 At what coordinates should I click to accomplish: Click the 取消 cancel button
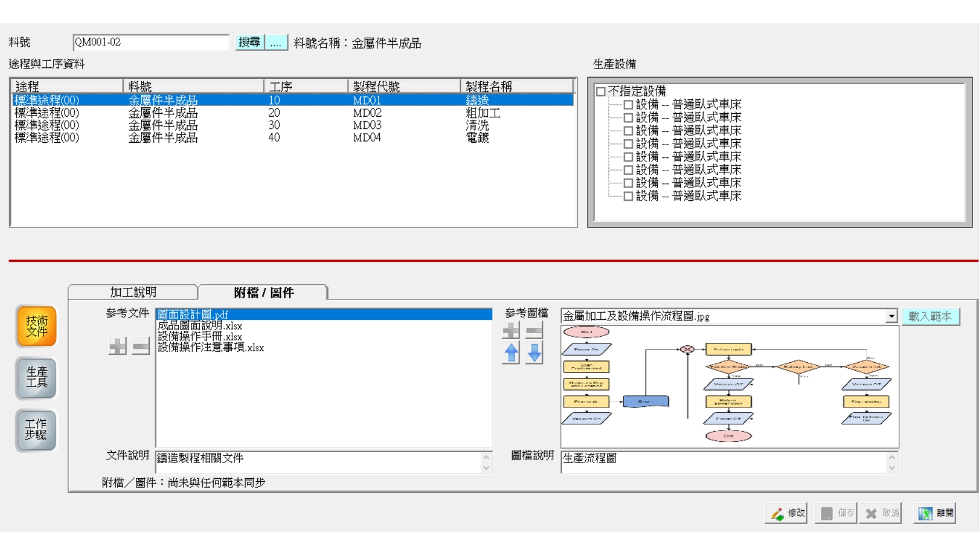881,513
